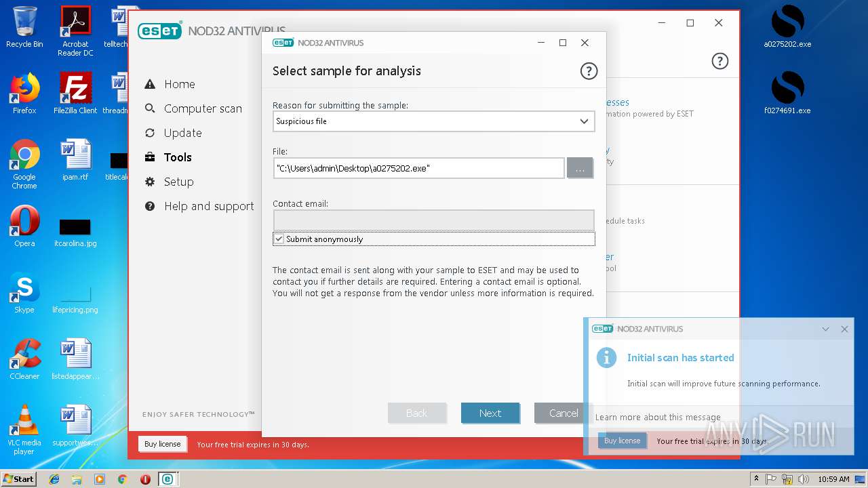Viewport: 868px width, 488px height.
Task: Select itcarolina.jpg file icon
Action: tap(75, 233)
